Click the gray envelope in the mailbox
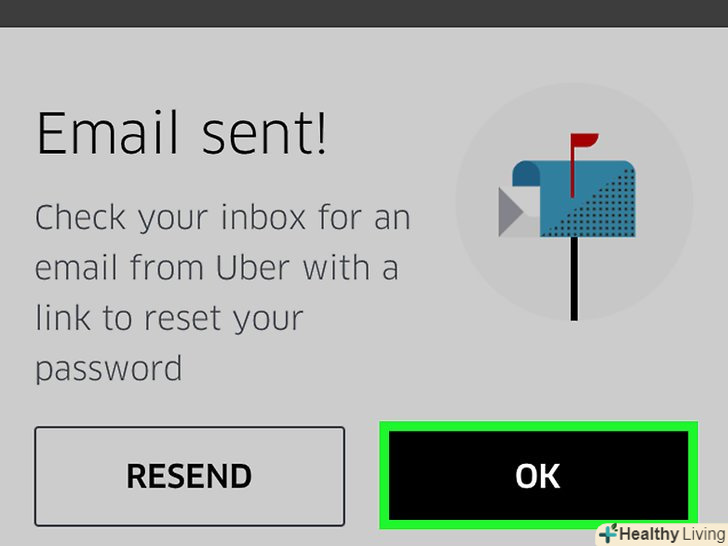 pos(519,212)
